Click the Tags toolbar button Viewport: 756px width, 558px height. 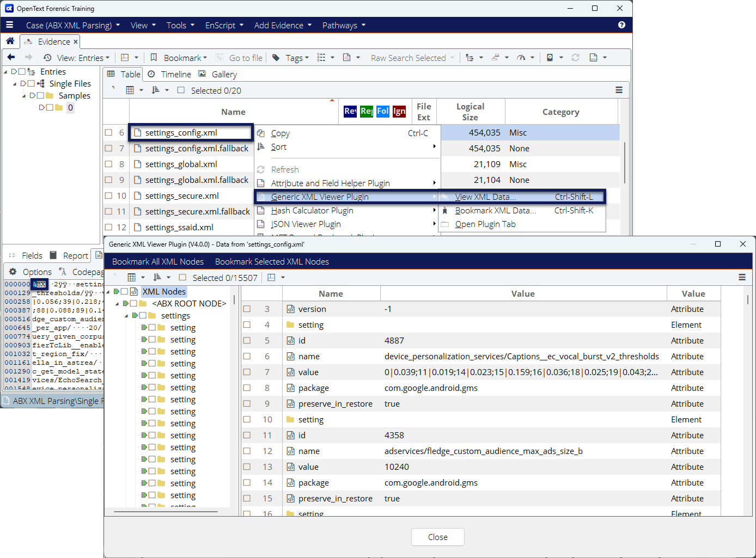pos(290,58)
